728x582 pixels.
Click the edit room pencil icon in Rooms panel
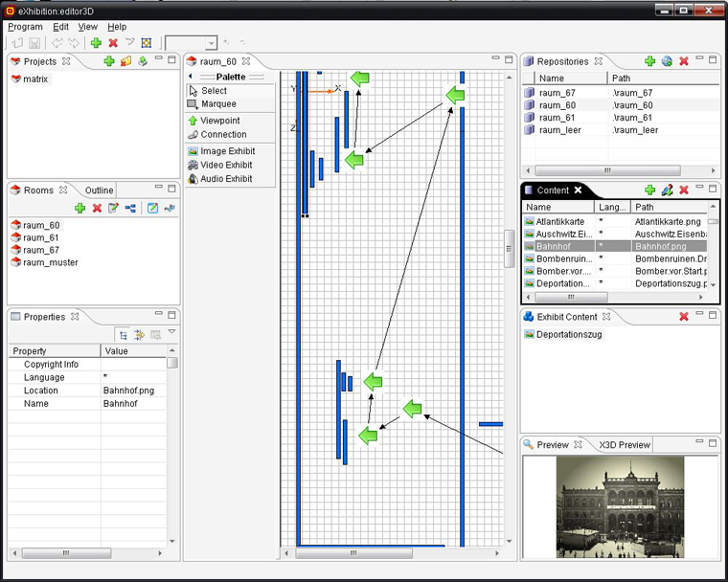point(113,209)
